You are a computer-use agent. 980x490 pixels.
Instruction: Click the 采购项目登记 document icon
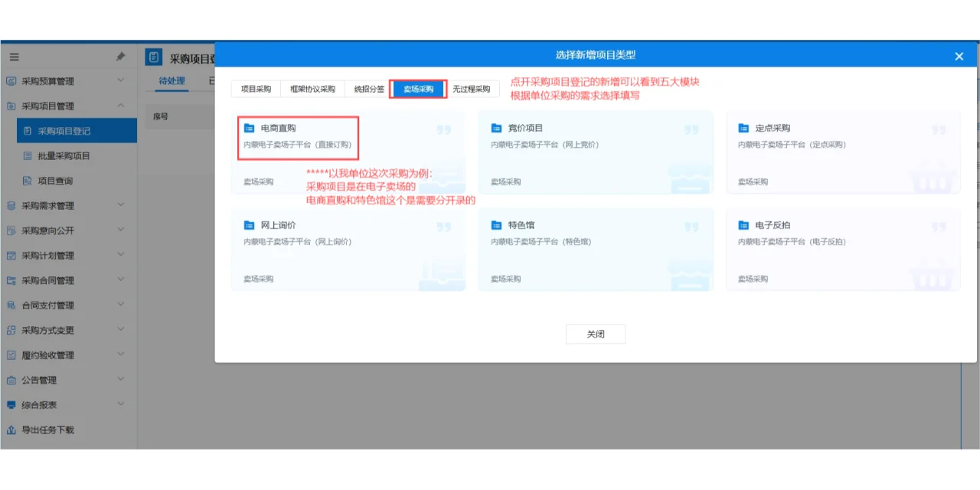click(x=28, y=131)
